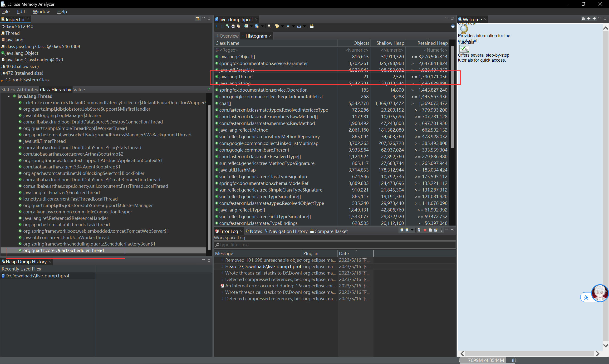609x364 pixels.
Task: Open the Export dropdown arrow
Action: (x=304, y=26)
